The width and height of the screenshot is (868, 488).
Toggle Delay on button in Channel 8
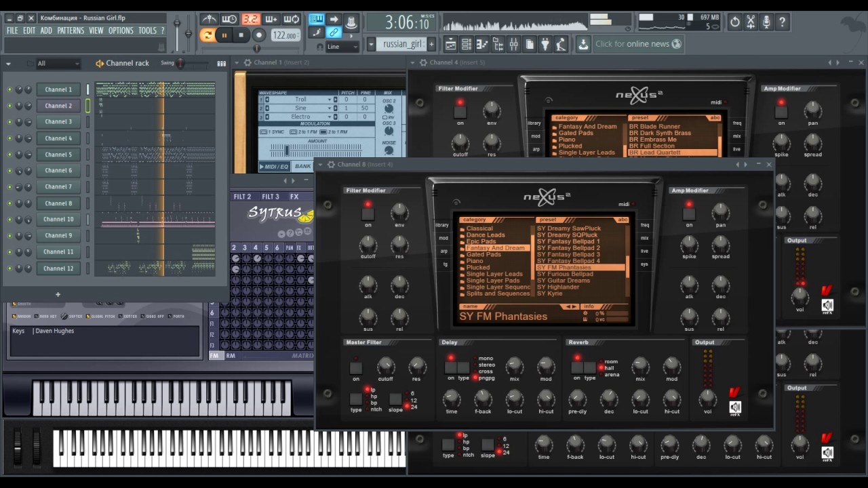pos(450,367)
